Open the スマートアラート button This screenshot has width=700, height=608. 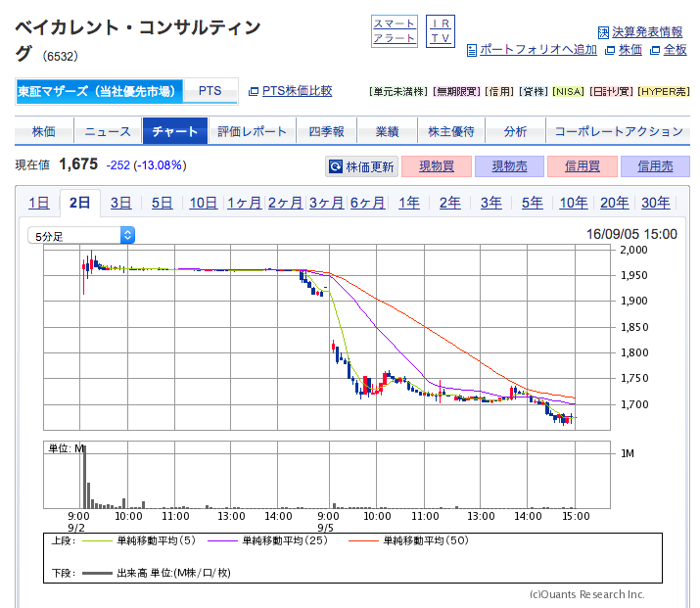[x=395, y=31]
